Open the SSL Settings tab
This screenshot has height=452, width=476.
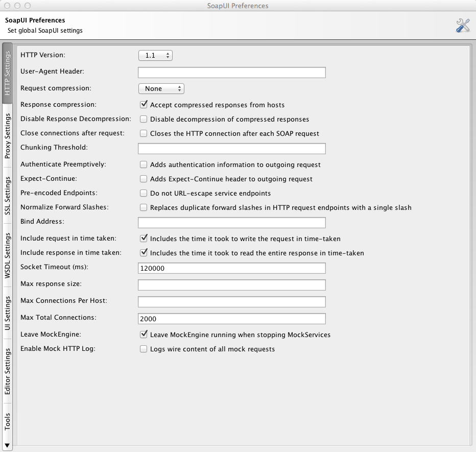tap(8, 196)
